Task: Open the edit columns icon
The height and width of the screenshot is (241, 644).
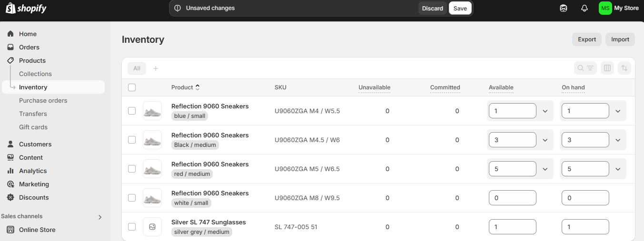Action: click(x=607, y=68)
